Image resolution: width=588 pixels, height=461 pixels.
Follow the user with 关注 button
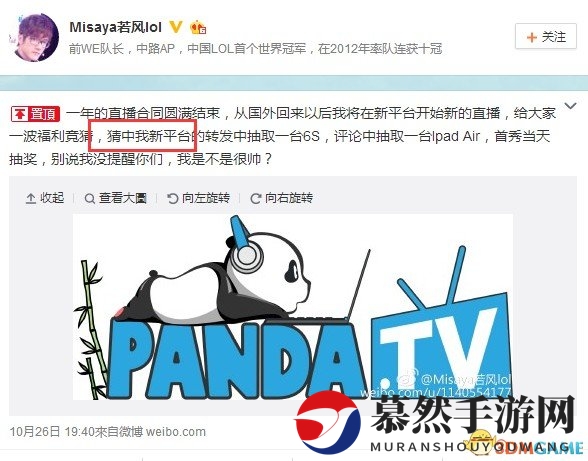coord(546,36)
